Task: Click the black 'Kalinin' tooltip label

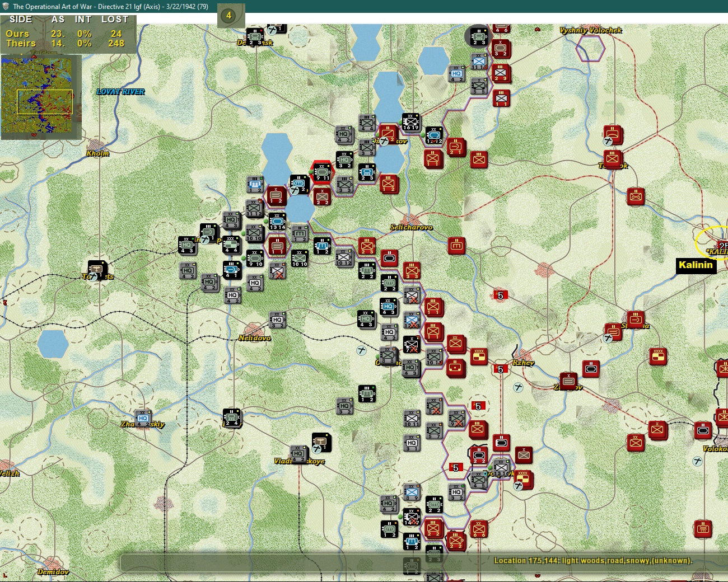Action: click(696, 265)
